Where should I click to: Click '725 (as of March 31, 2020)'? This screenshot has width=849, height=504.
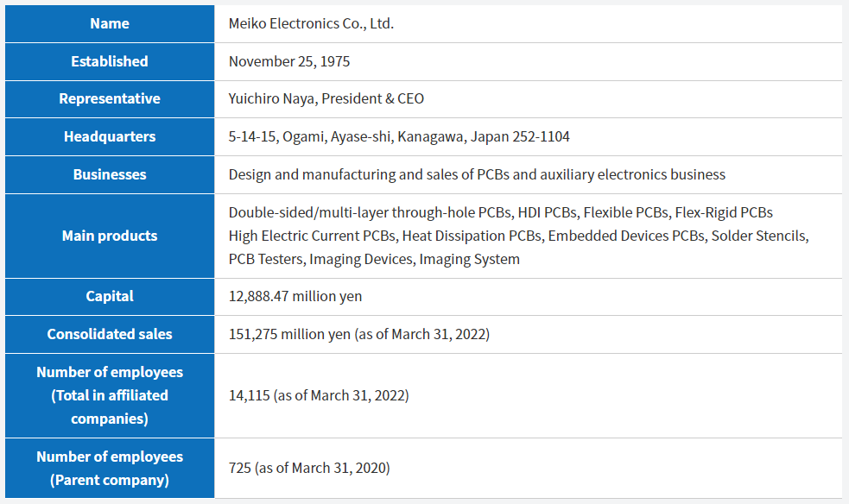(x=309, y=468)
